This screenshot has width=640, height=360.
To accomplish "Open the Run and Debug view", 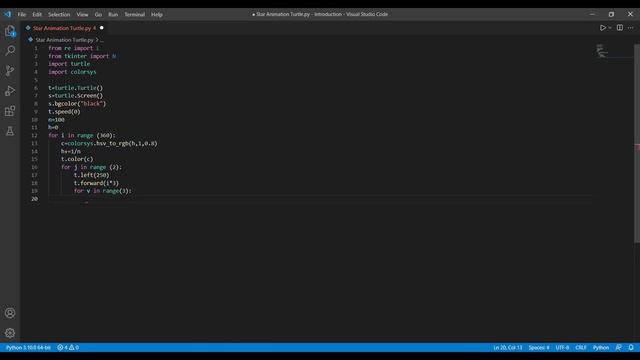I will pos(10,91).
